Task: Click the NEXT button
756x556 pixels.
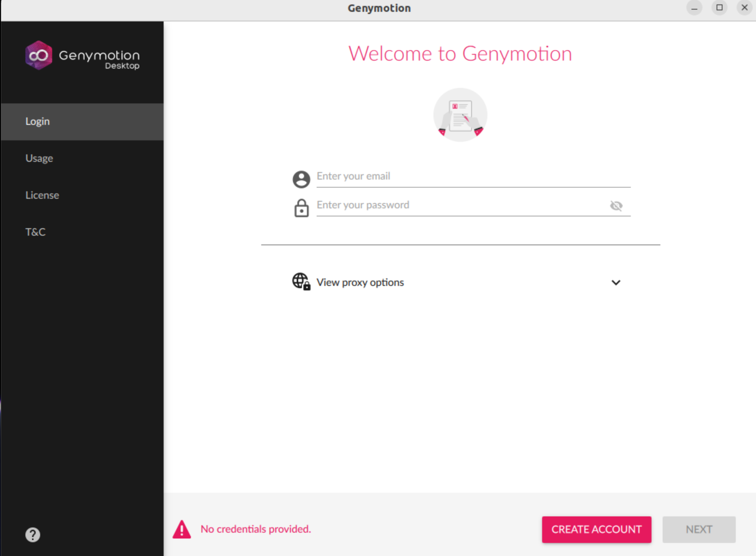Action: tap(699, 529)
